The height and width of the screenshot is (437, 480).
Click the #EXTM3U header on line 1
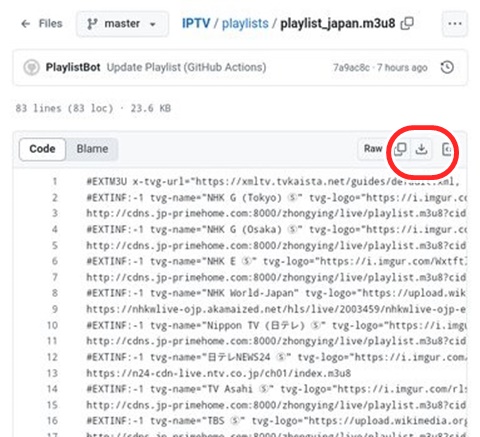(x=107, y=182)
